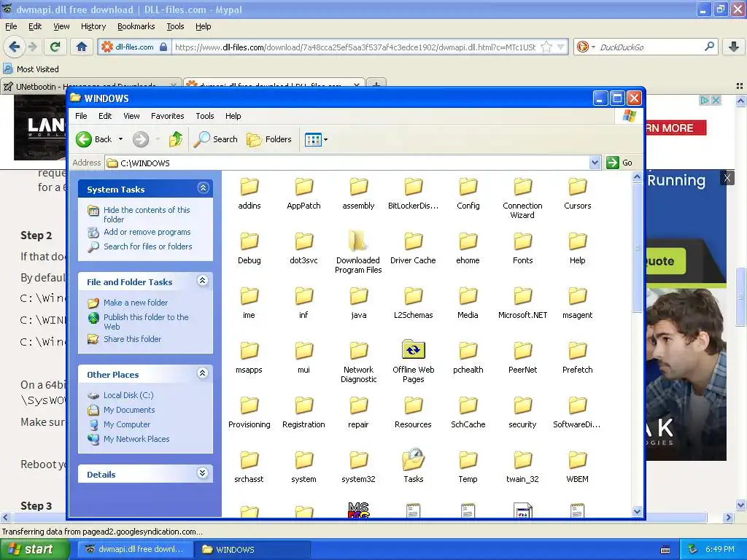Switch to the dwmapi.dll taskbar button
Screen dimensions: 747x560
[x=135, y=550]
